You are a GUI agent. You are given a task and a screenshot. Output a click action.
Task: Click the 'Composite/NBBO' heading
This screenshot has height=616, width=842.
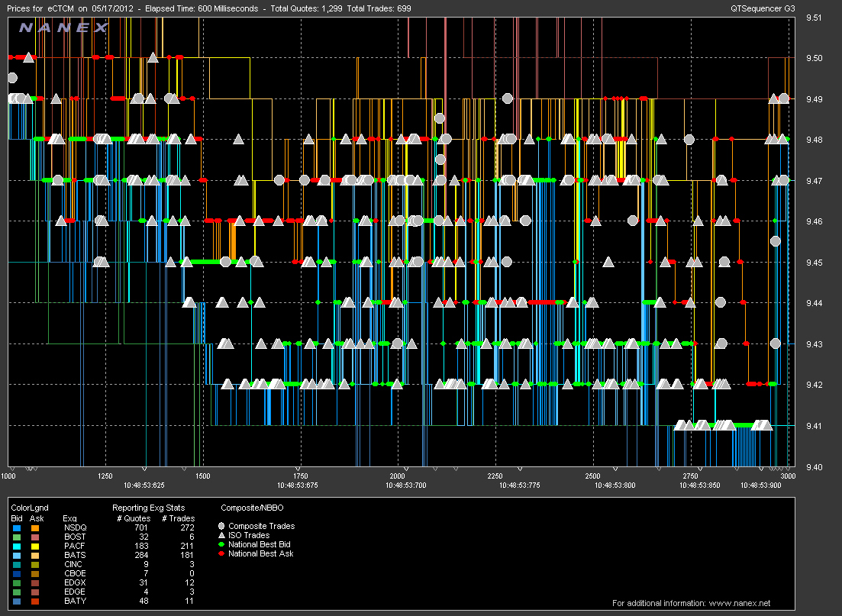[253, 508]
